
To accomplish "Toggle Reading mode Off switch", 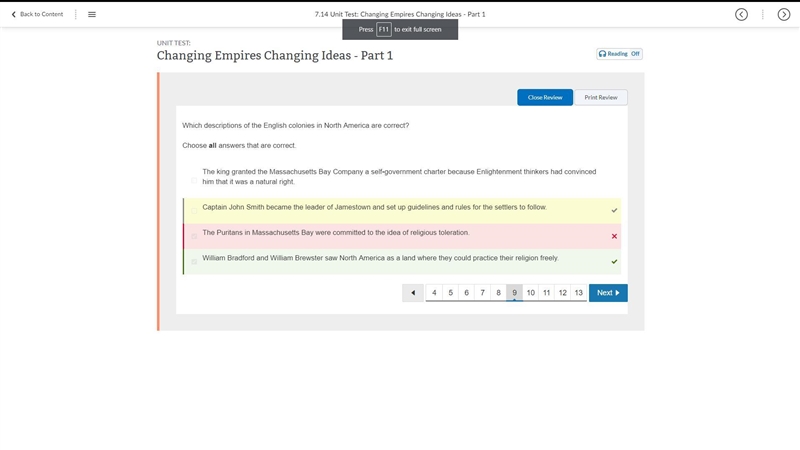I will point(635,54).
